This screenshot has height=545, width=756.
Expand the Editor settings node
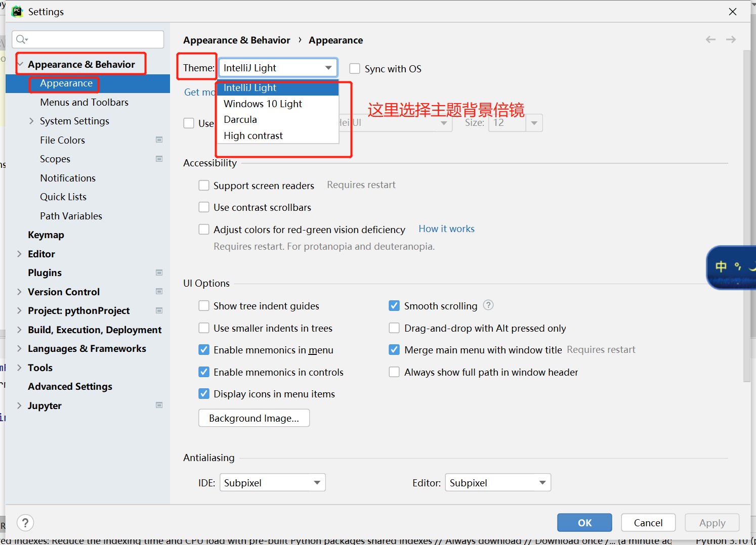19,254
